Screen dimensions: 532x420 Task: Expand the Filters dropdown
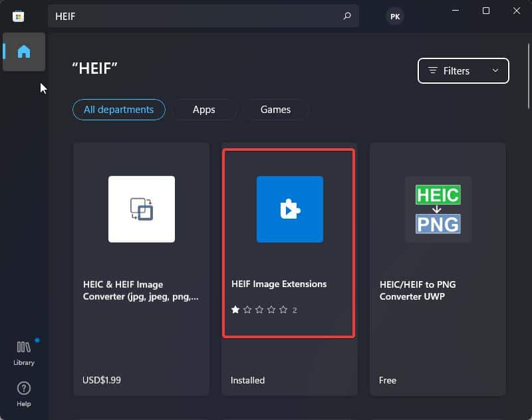pos(463,70)
